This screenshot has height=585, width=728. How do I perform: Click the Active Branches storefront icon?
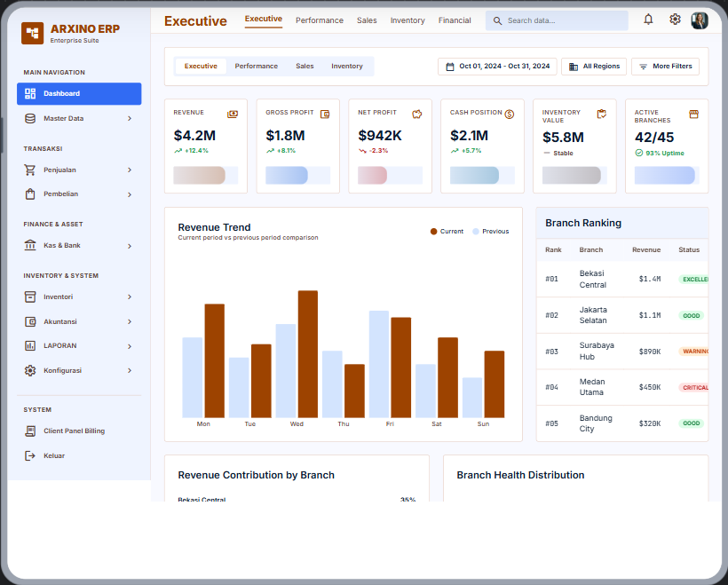pos(693,115)
